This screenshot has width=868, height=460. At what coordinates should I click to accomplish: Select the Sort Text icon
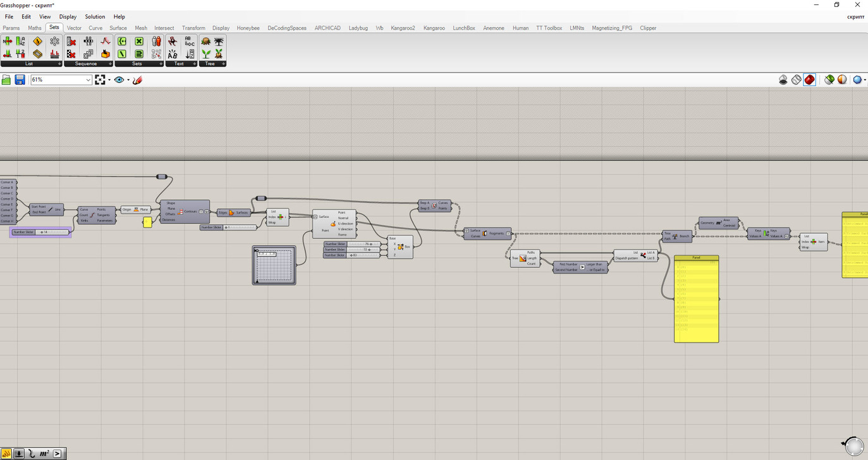click(190, 54)
